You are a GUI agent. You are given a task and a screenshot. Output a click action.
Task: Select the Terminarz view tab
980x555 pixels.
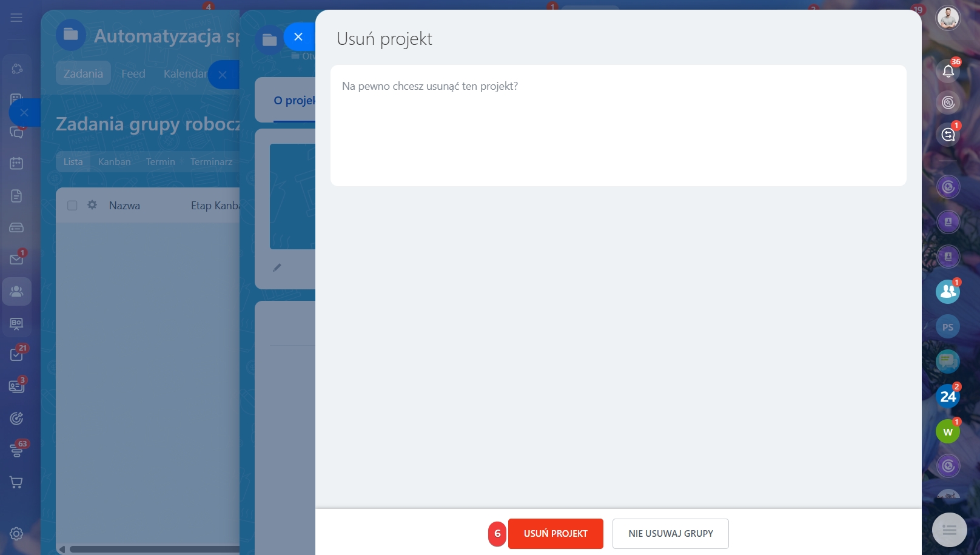point(212,162)
